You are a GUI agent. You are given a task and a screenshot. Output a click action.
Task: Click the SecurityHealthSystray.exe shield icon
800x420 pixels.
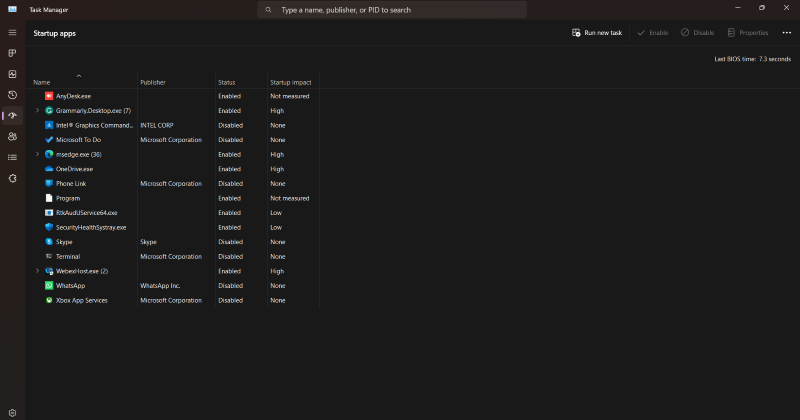[x=49, y=227]
